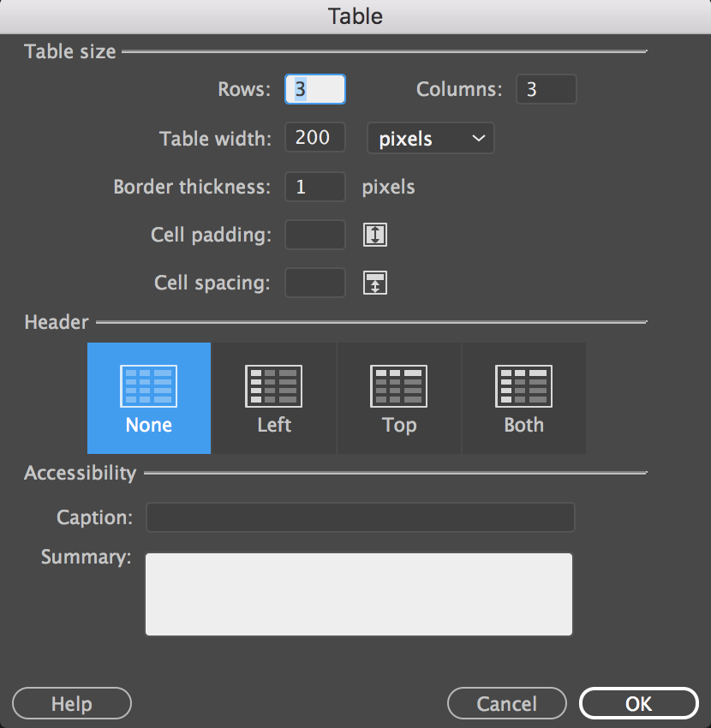Image resolution: width=711 pixels, height=728 pixels.
Task: Click the cell spacing dimension icon
Action: (374, 283)
